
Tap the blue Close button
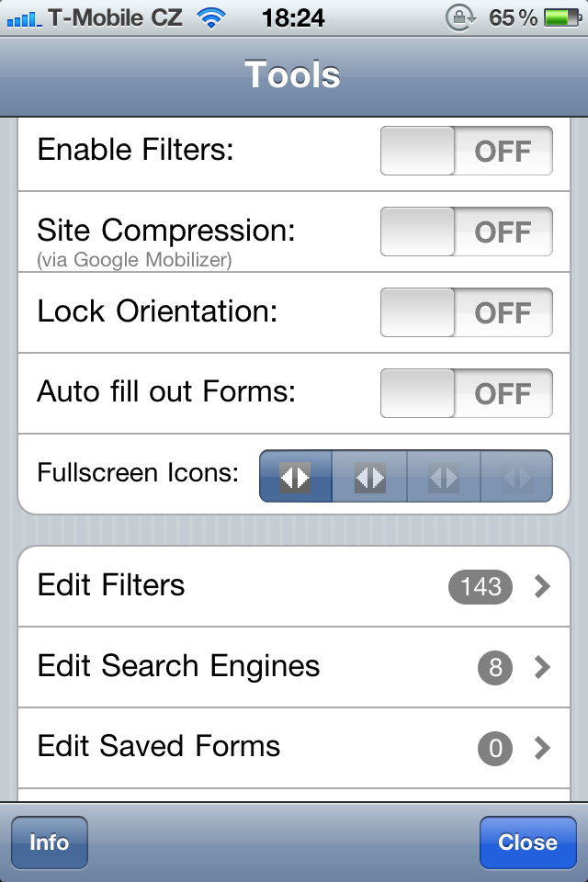527,842
